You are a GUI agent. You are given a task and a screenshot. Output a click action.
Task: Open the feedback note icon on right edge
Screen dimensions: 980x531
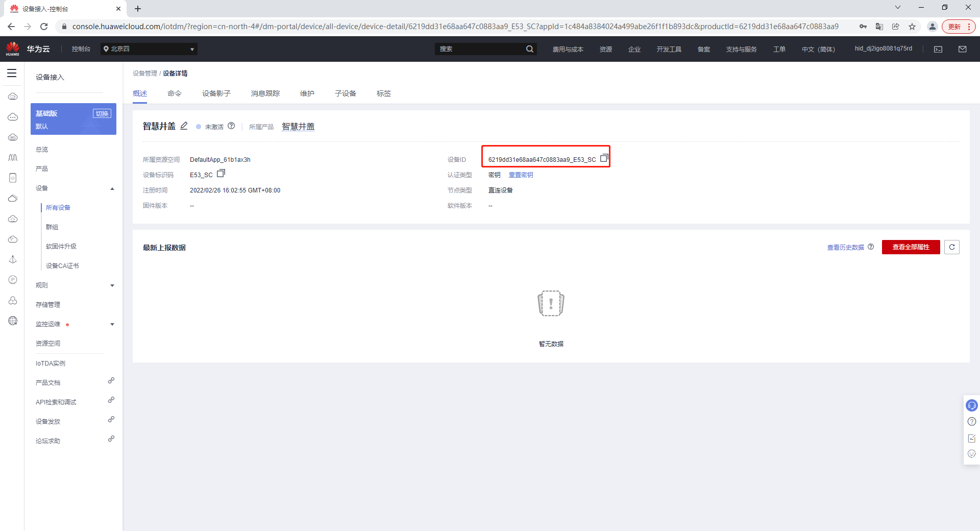(972, 438)
